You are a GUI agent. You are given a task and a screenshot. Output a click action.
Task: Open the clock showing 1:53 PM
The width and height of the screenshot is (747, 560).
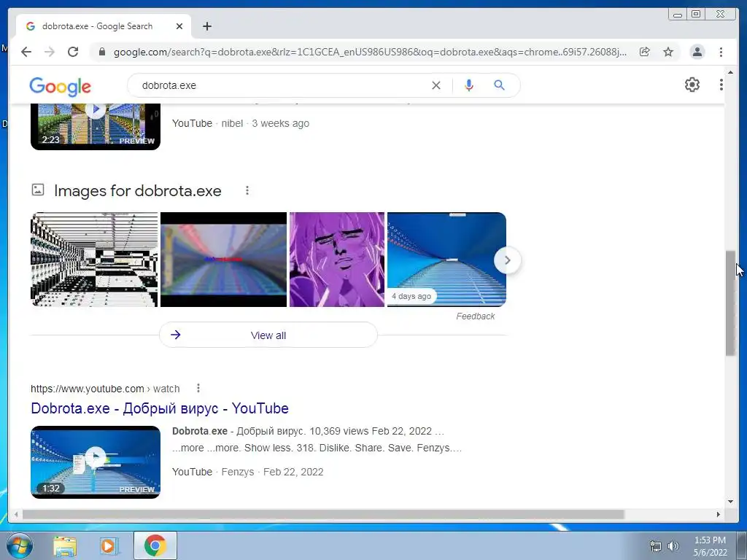710,546
